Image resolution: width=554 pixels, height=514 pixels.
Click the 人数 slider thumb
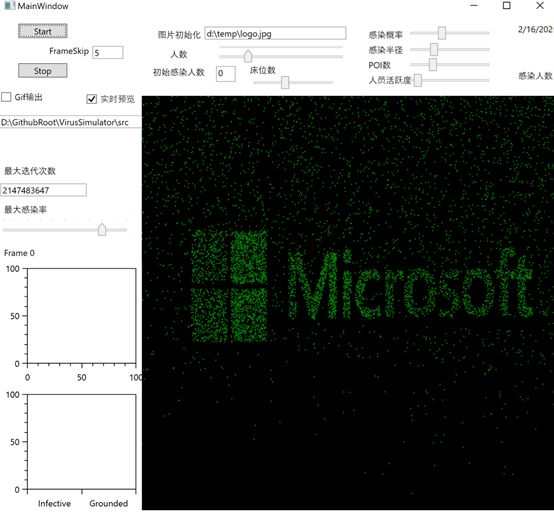click(248, 56)
